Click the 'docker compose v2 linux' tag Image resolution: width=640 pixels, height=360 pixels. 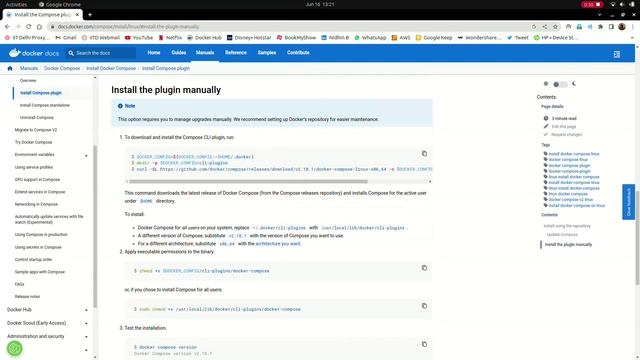570,200
